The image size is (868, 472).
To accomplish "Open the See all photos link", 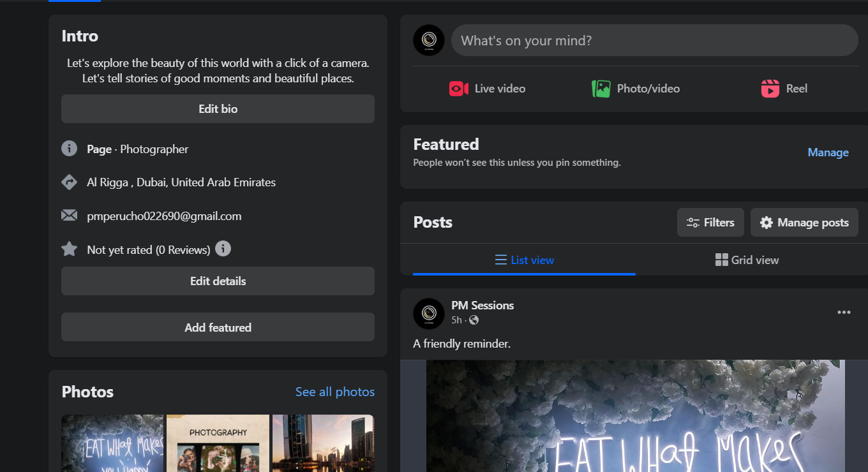I will [x=335, y=392].
